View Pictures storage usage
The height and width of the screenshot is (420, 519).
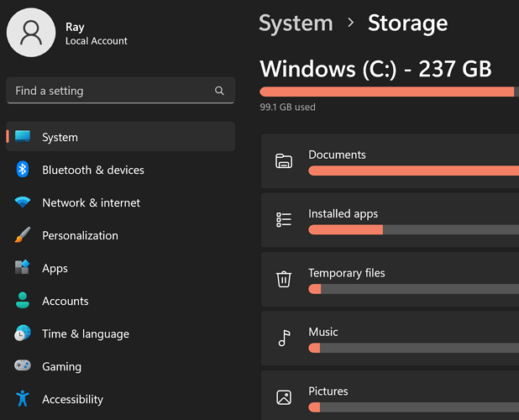390,396
